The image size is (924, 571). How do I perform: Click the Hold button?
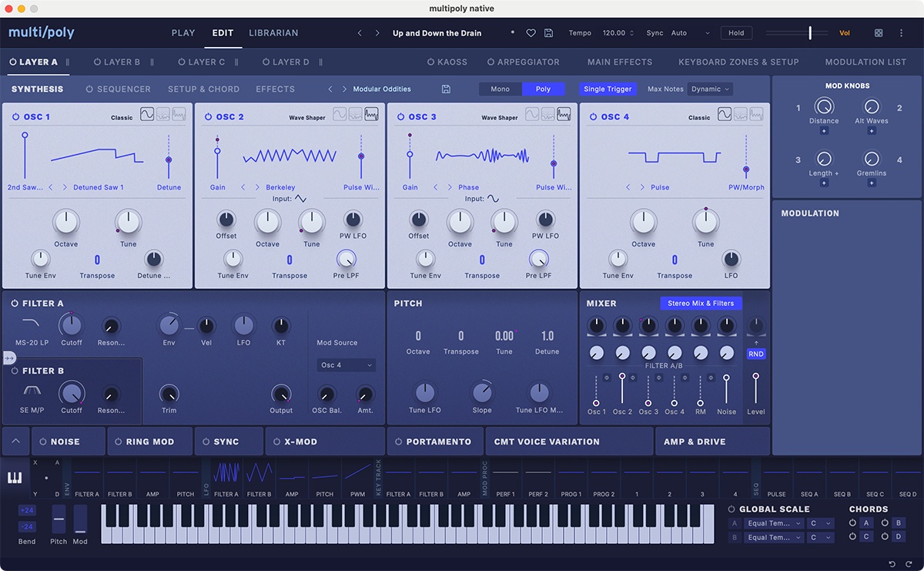point(736,32)
